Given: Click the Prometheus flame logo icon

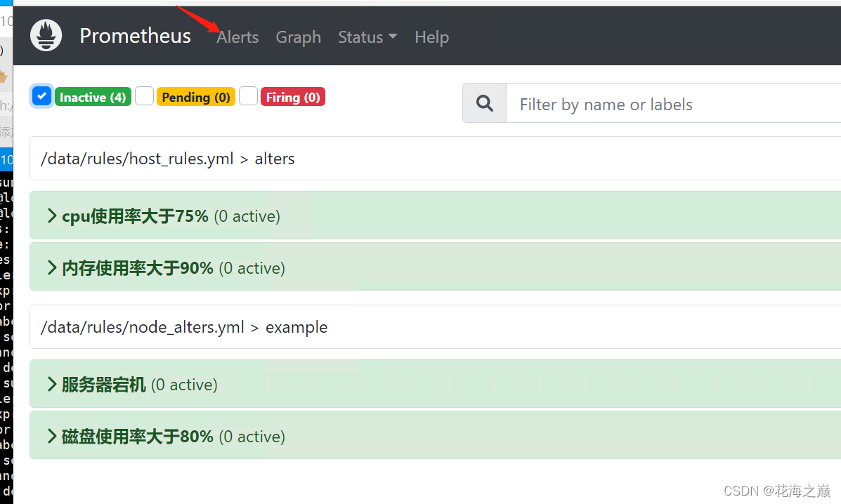Looking at the screenshot, I should pos(46,35).
